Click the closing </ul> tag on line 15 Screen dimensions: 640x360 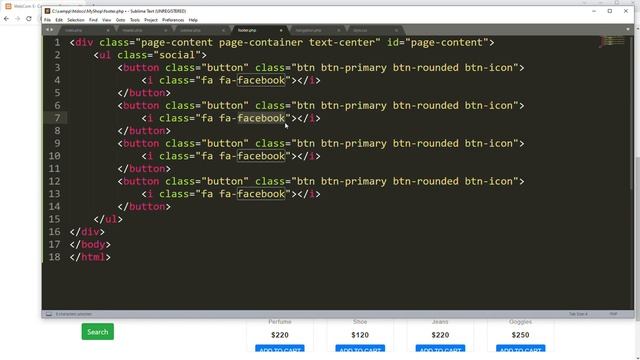click(x=108, y=219)
